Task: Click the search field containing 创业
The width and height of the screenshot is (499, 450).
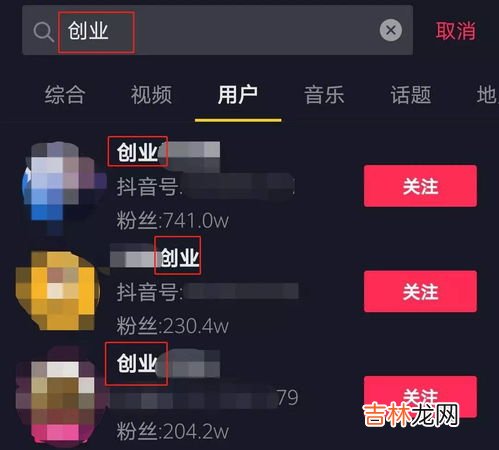Action: (217, 30)
